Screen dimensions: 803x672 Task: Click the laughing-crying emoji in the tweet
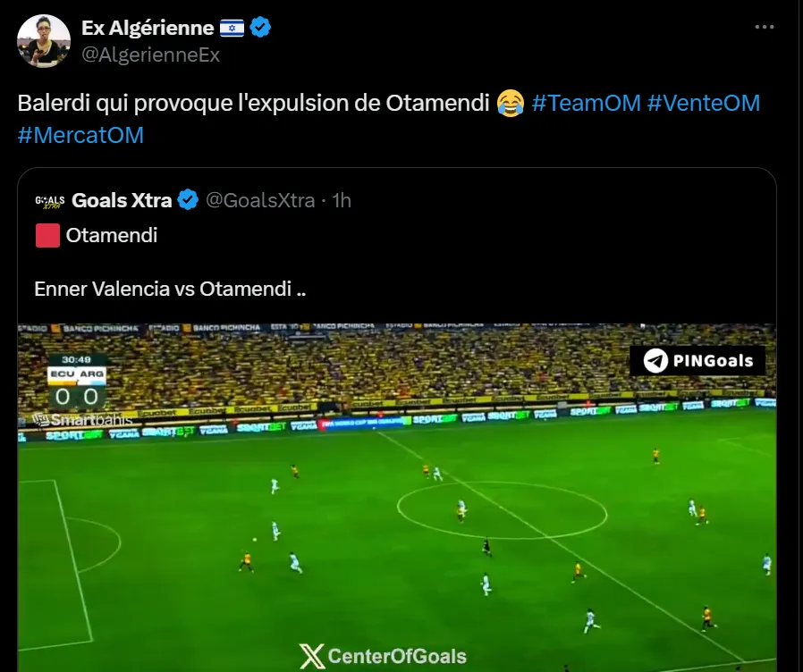[x=511, y=103]
